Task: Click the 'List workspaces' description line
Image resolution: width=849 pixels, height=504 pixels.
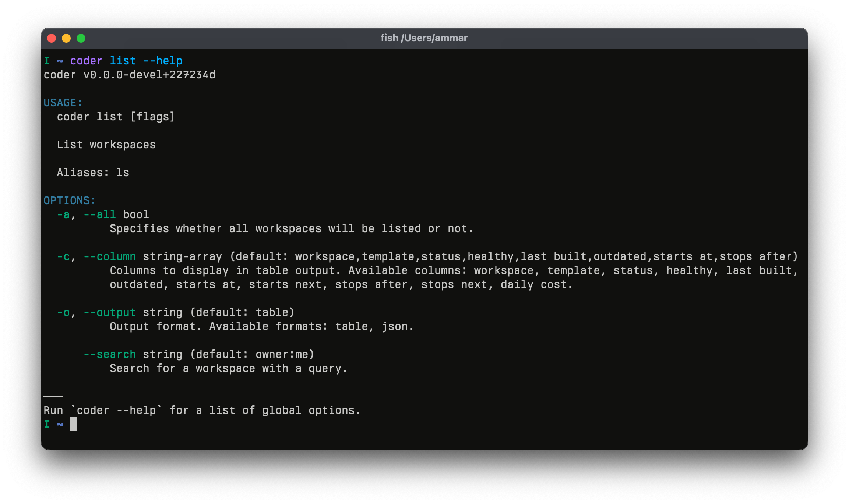Action: (x=106, y=145)
